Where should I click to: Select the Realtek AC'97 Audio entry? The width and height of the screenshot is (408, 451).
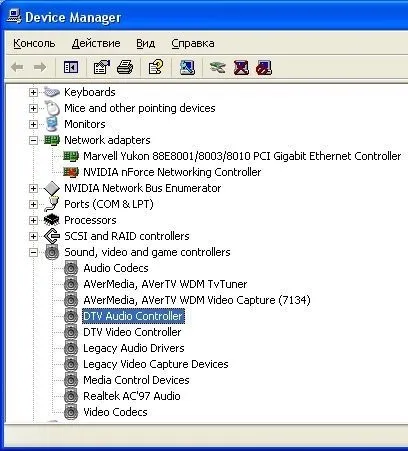(x=132, y=396)
